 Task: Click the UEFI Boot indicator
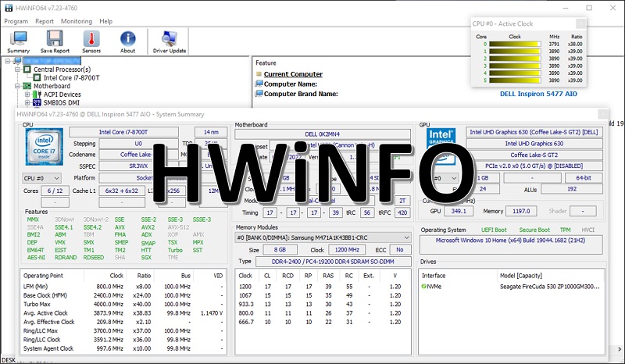494,230
